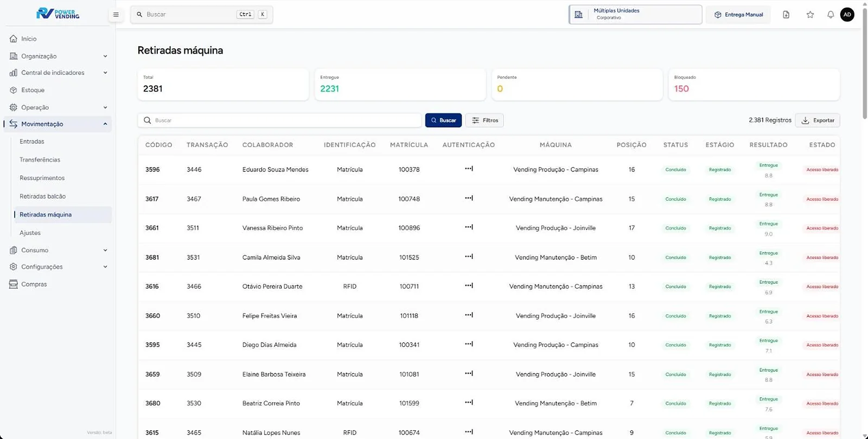Expand the Consumo menu
The height and width of the screenshot is (439, 868).
tap(58, 250)
